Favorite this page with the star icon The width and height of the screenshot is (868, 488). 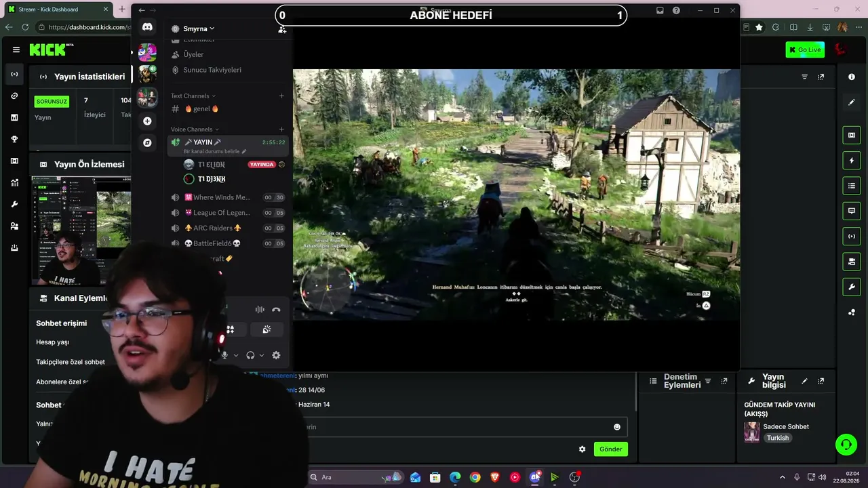[x=759, y=27]
